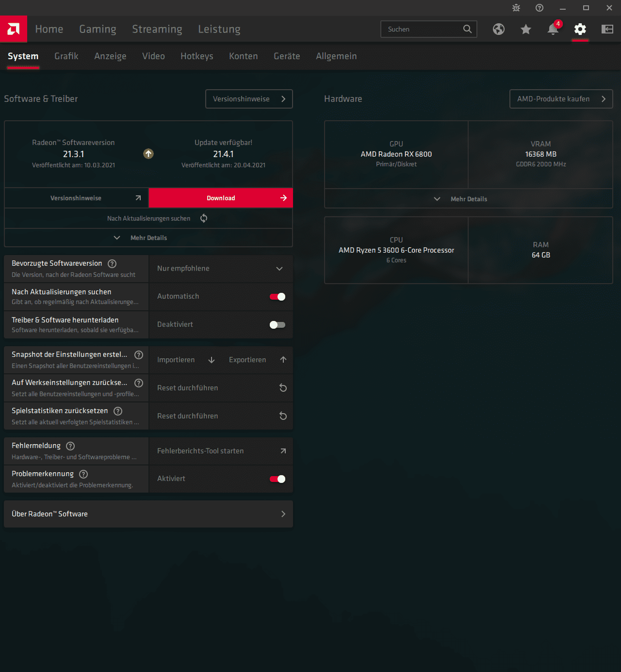This screenshot has width=621, height=672.
Task: Click help icon next to Spielstatistiken zurücksetzen
Action: [x=118, y=411]
